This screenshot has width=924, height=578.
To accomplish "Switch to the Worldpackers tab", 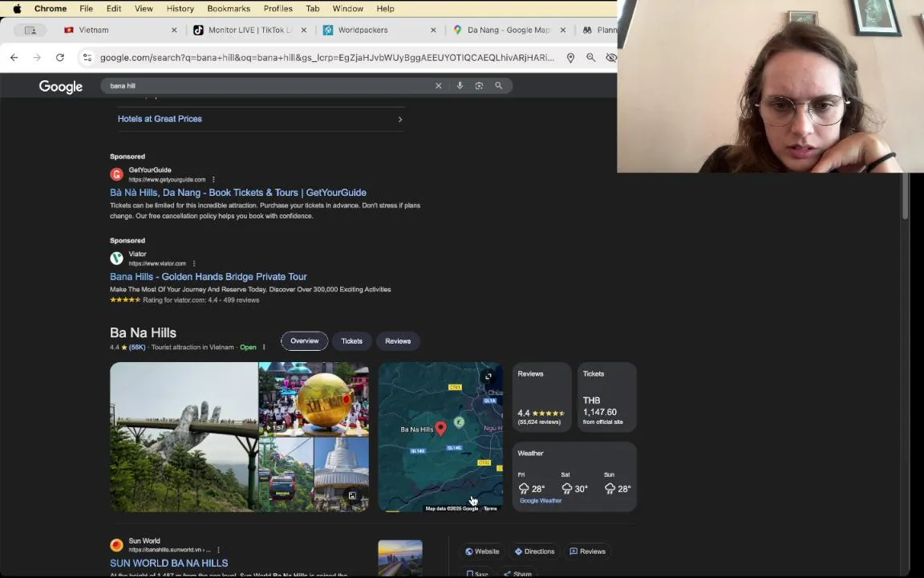I will coord(377,30).
